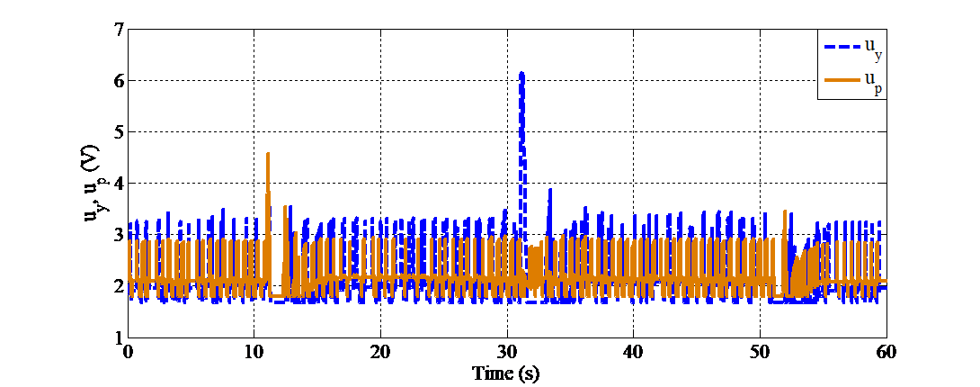
Task: Click the x-axis tick label 0
Action: coord(127,349)
